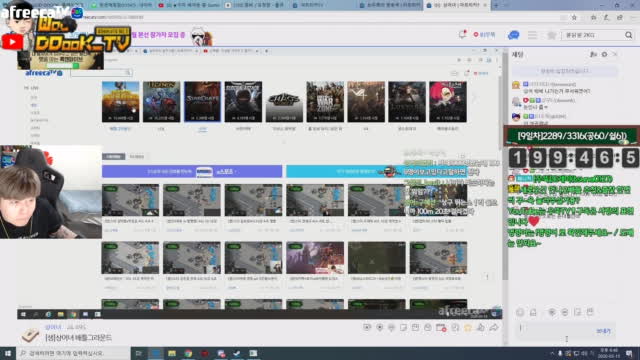The image size is (640, 360).
Task: Focus the header search box
Action: tap(593, 36)
